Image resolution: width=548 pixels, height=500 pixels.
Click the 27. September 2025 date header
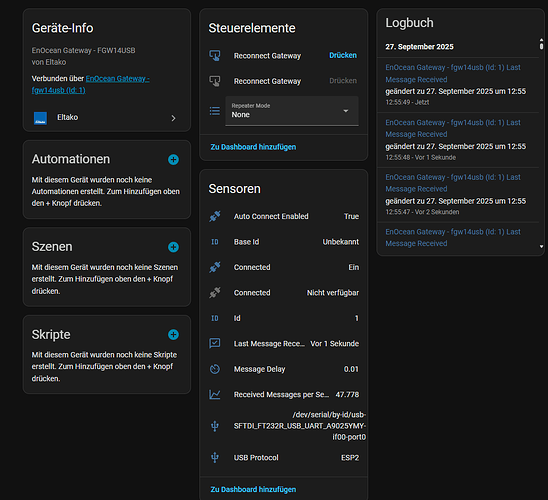[419, 47]
